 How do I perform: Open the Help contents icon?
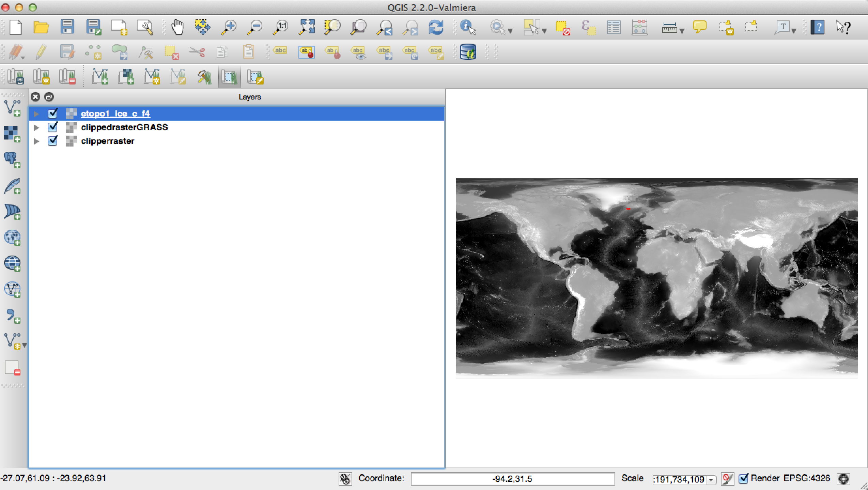[818, 27]
